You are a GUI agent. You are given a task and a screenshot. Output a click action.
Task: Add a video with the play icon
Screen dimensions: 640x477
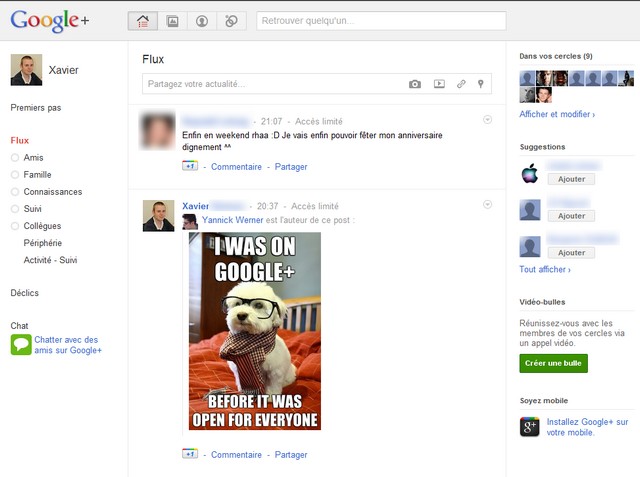tap(439, 84)
